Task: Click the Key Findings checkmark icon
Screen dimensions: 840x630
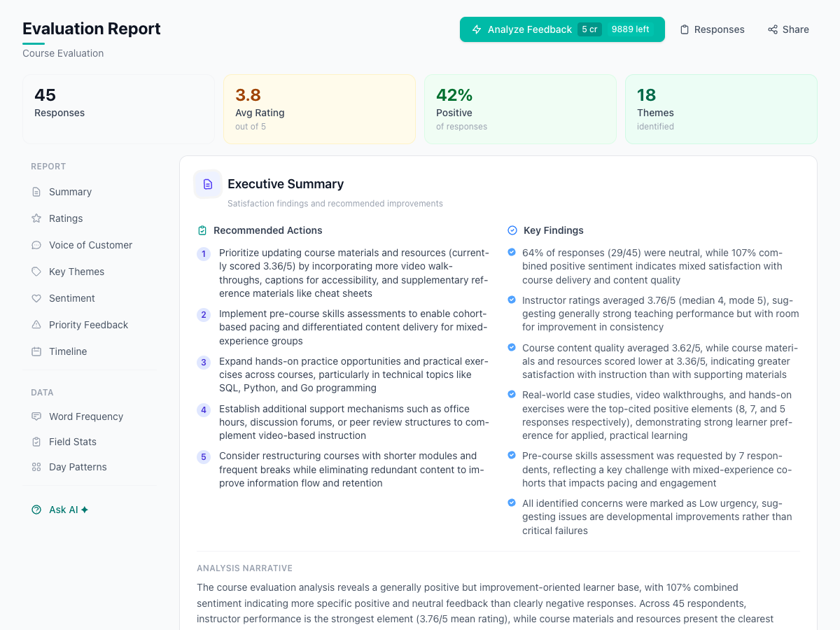Action: pyautogui.click(x=512, y=230)
